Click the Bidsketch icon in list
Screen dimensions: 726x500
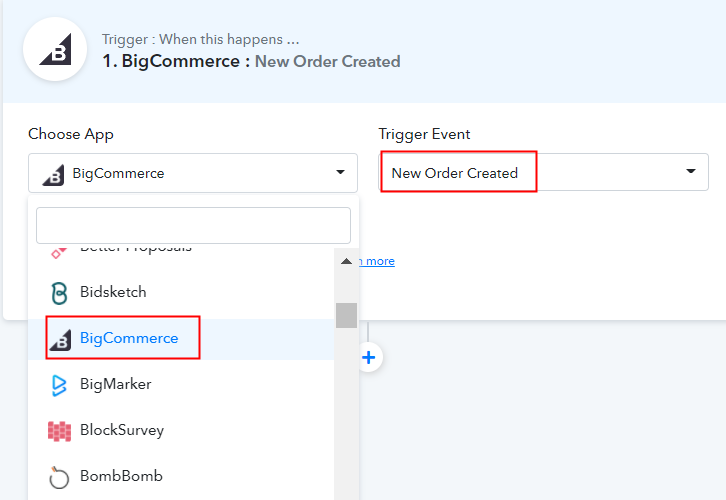[x=59, y=293]
